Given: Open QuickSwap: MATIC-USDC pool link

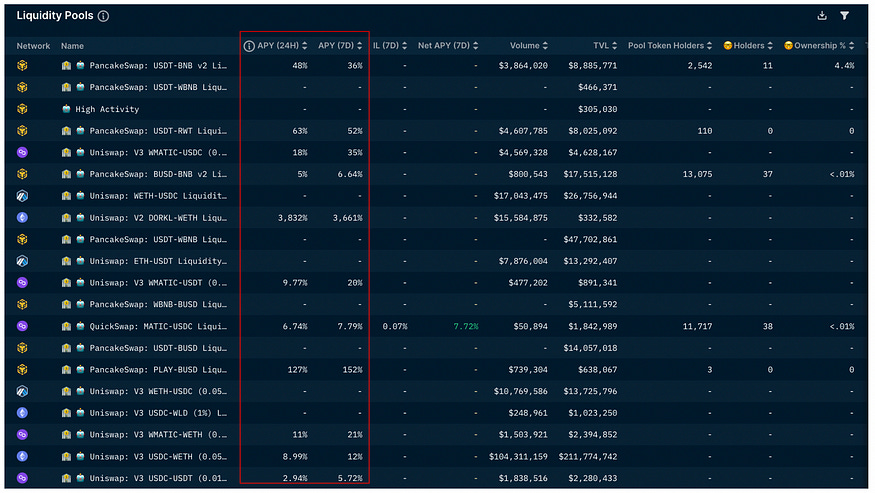Looking at the screenshot, I should pyautogui.click(x=158, y=326).
